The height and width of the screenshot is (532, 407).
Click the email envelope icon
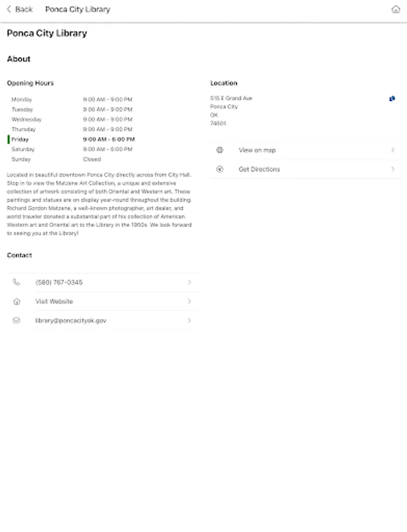[x=17, y=320]
